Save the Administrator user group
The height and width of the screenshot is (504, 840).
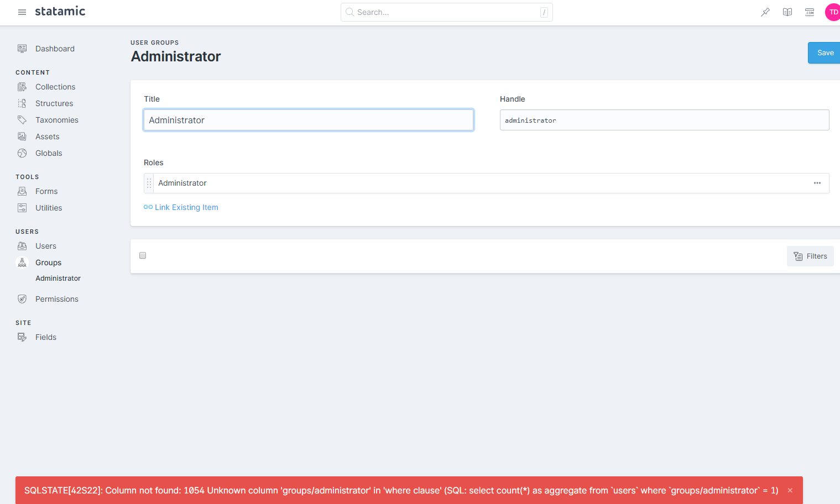(826, 53)
